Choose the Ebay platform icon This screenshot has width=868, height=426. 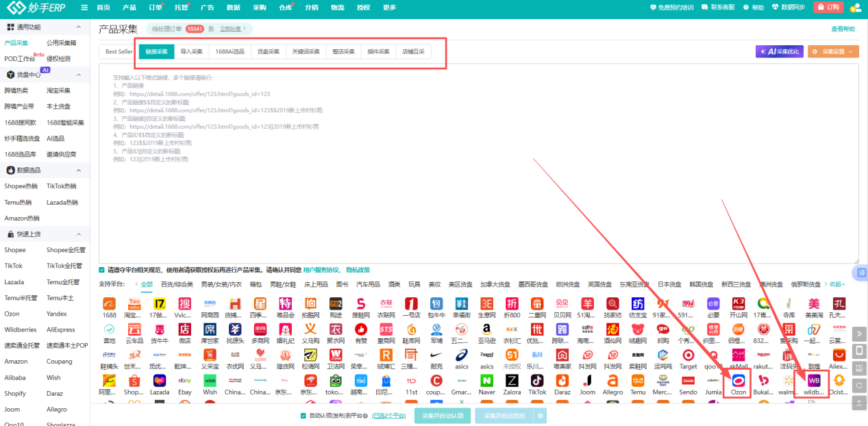tap(185, 381)
